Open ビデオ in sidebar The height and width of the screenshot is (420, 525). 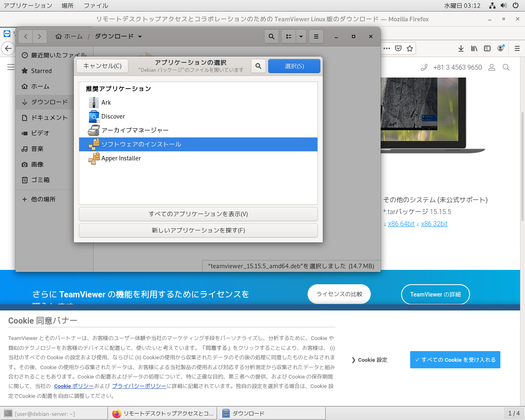tap(55, 133)
